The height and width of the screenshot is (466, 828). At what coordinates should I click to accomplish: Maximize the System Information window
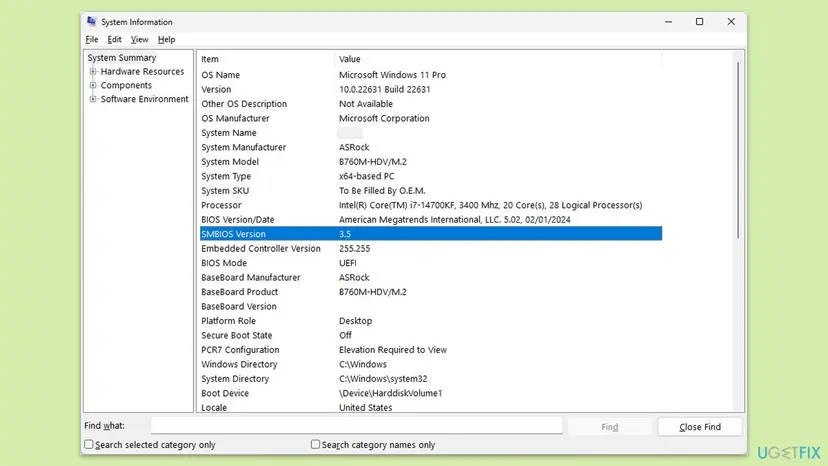[699, 22]
